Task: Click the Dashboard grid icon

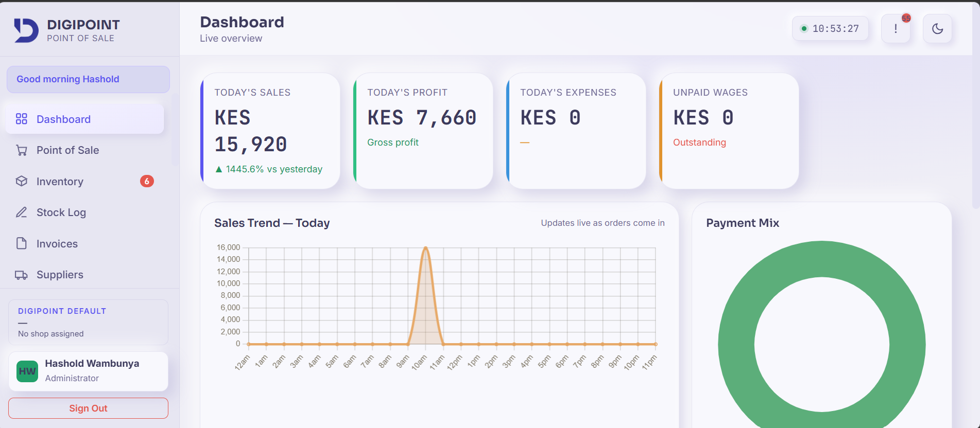Action: coord(22,119)
